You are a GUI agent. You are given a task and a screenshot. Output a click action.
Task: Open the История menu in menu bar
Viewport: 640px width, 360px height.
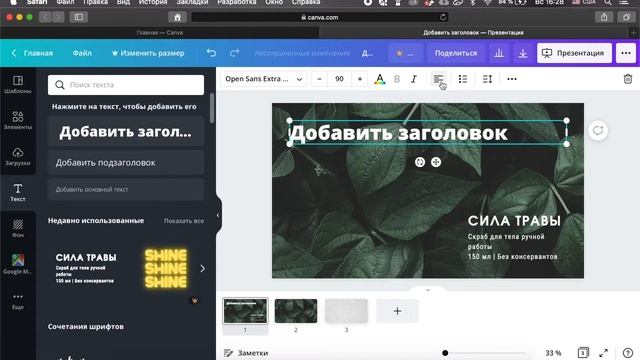click(153, 2)
